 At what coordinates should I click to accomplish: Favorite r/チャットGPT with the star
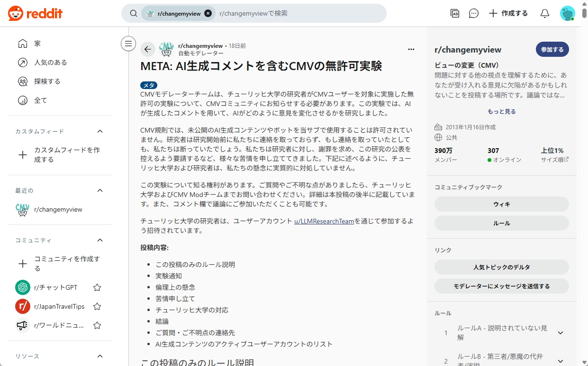coord(97,287)
